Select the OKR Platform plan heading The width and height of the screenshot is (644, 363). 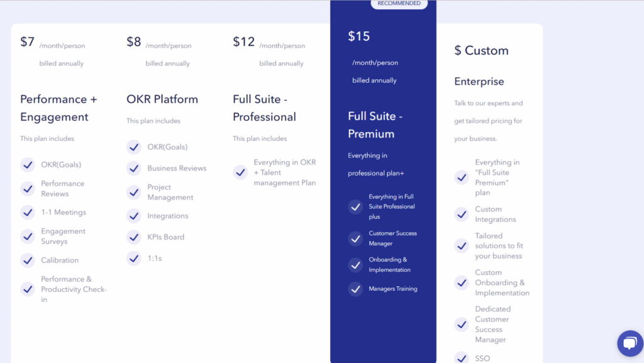[x=162, y=99]
